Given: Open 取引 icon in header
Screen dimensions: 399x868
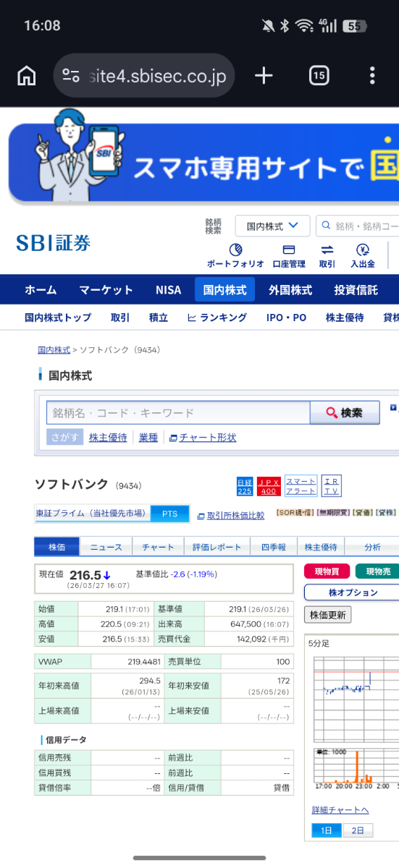Looking at the screenshot, I should point(327,256).
